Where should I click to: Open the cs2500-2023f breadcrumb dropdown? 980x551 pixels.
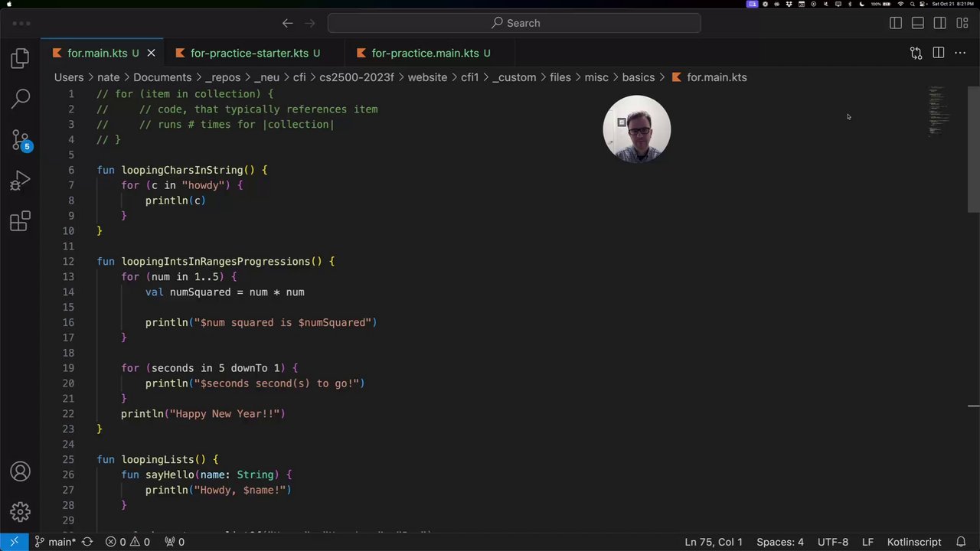357,77
